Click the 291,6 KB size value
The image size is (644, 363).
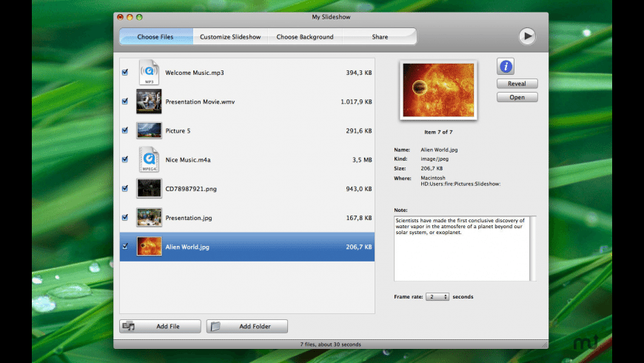(x=359, y=130)
